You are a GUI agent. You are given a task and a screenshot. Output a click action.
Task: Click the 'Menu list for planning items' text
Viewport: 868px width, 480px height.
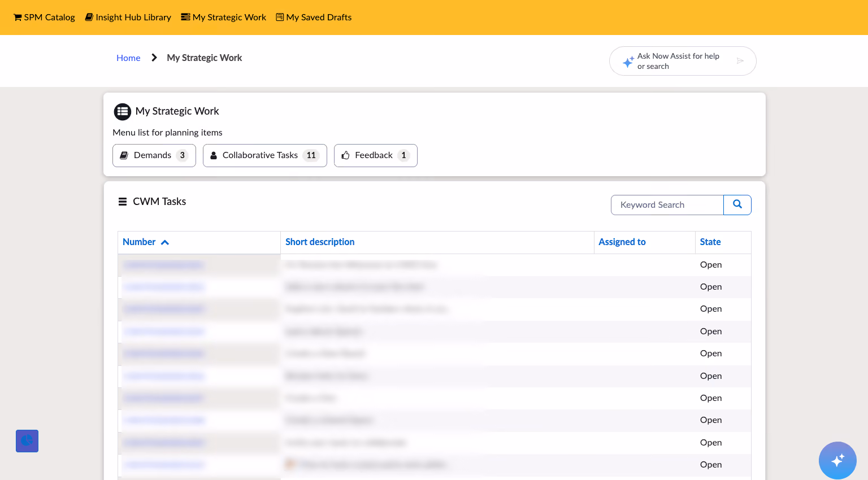[167, 133]
